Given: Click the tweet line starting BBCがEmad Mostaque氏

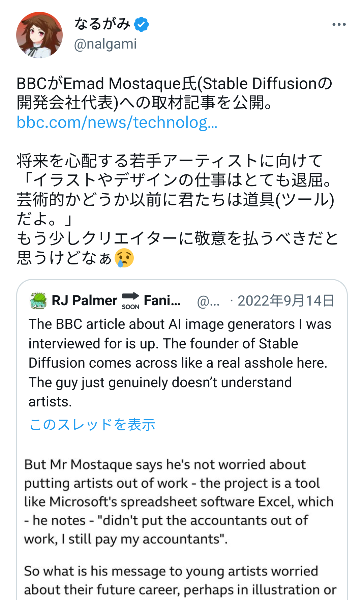Looking at the screenshot, I should (174, 84).
